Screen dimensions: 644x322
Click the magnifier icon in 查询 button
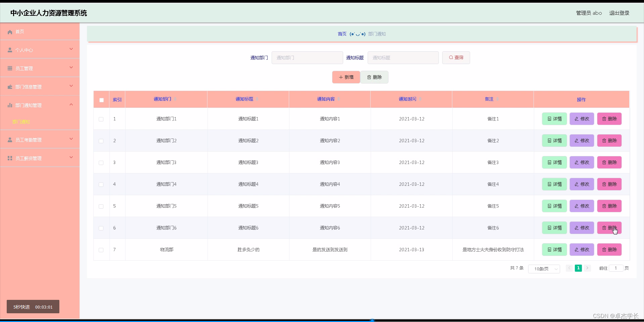click(x=451, y=57)
